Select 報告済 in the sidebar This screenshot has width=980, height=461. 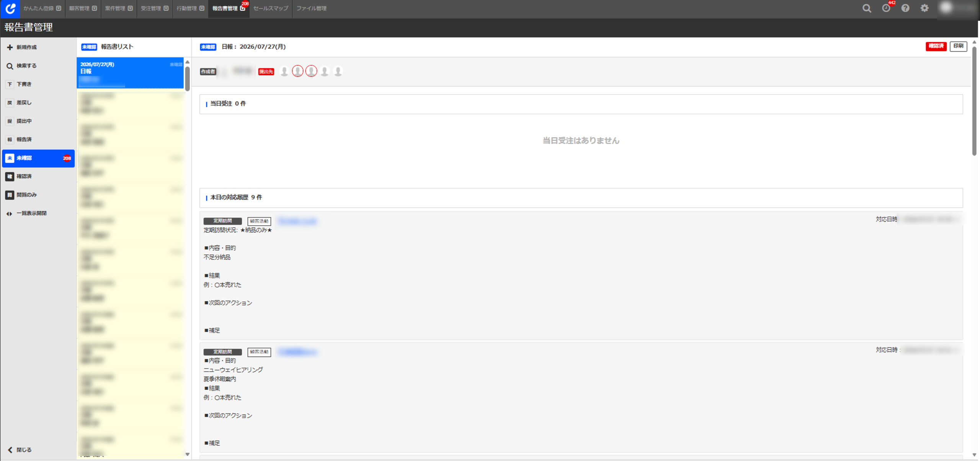[38, 139]
